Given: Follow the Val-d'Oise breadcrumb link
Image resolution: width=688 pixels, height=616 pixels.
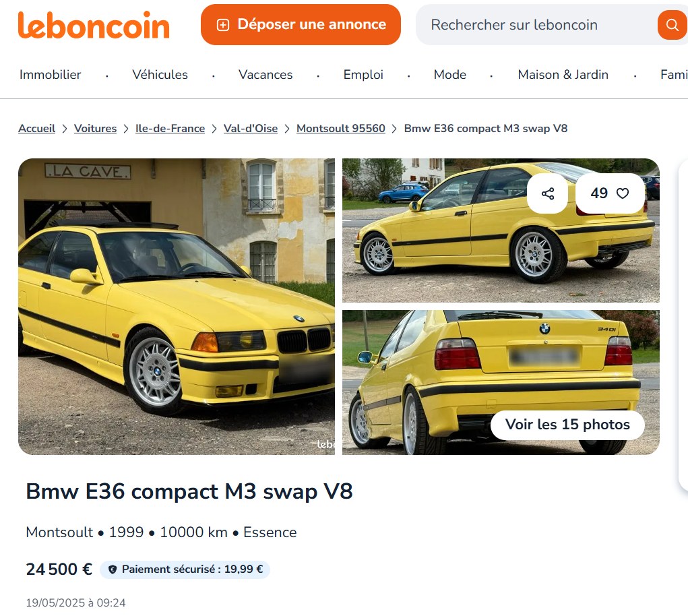Looking at the screenshot, I should point(251,129).
